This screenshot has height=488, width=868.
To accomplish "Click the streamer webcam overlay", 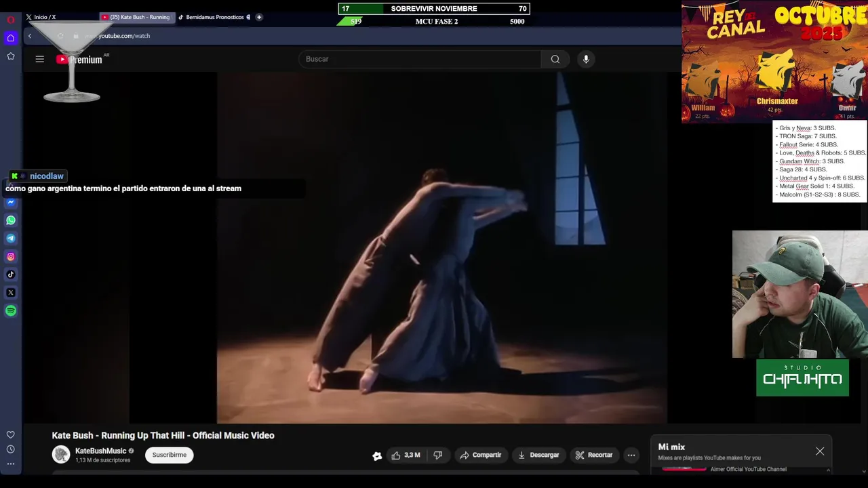I will coord(800,294).
